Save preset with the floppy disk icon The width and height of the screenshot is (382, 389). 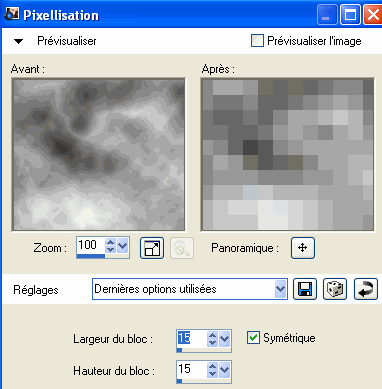click(305, 289)
